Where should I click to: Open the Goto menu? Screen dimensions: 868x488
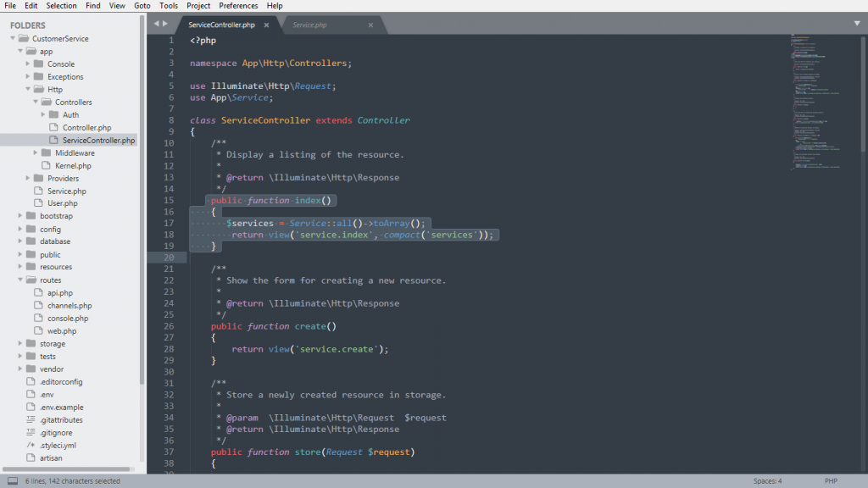pyautogui.click(x=142, y=6)
